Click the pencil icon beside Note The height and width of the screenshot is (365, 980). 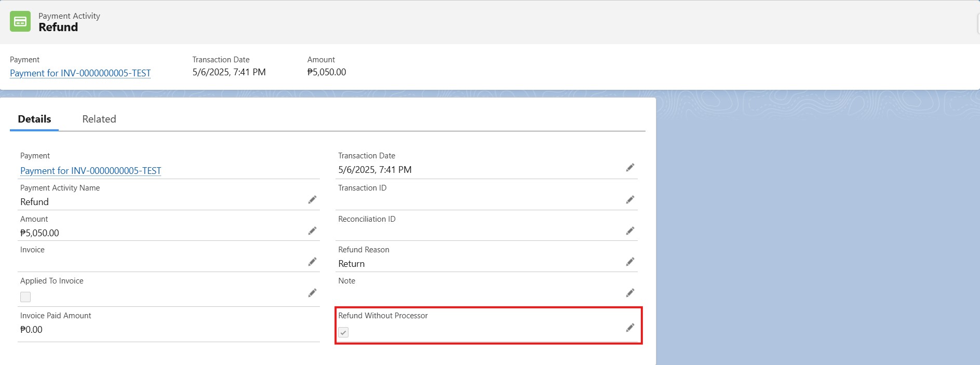[x=630, y=293]
